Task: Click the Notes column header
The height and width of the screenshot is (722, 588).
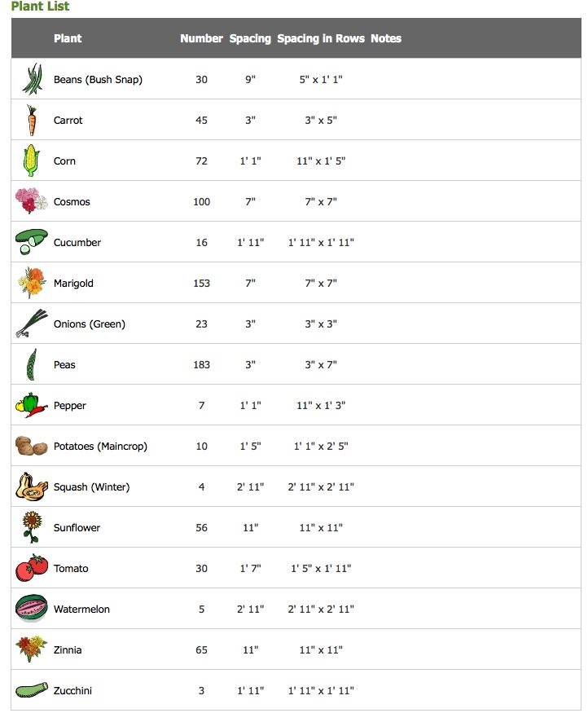Action: click(x=386, y=38)
